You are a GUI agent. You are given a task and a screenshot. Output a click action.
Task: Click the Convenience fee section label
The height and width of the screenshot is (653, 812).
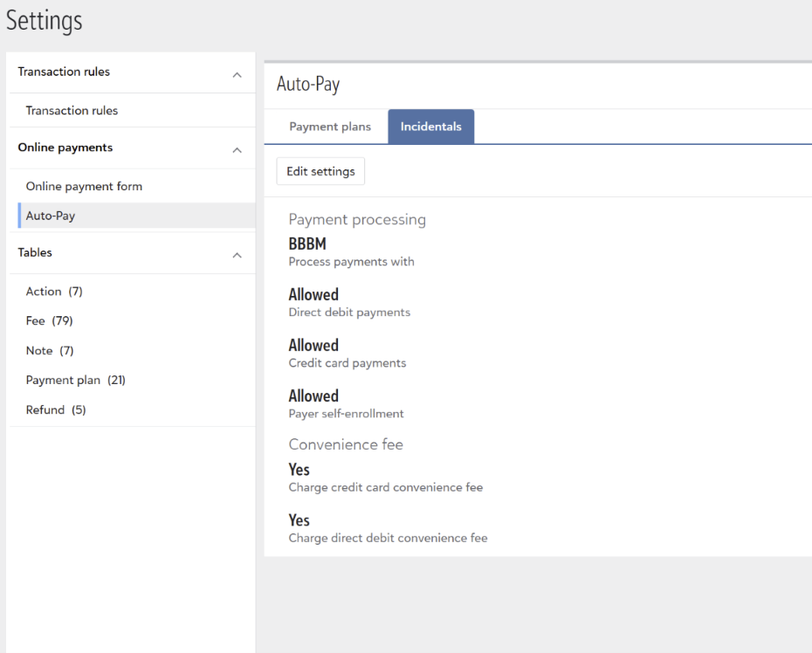pos(346,444)
